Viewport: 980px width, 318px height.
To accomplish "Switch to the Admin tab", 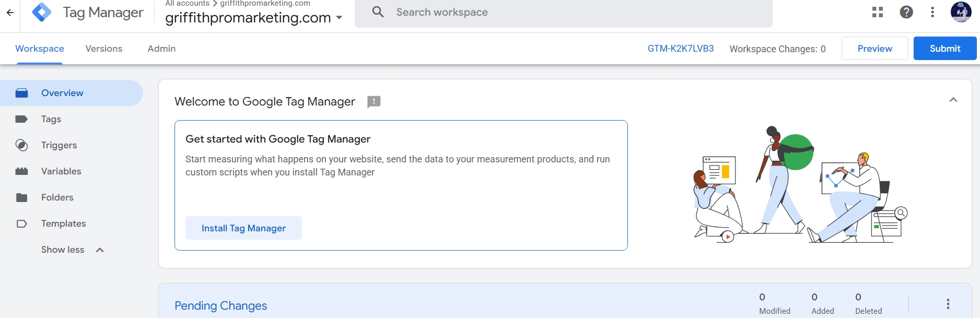I will [x=161, y=49].
